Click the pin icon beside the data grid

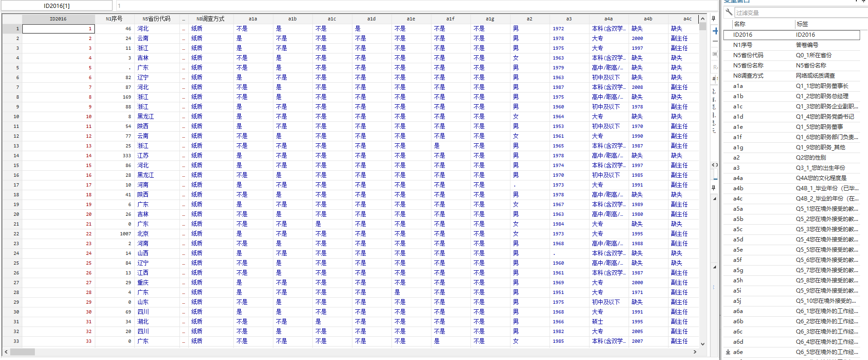[714, 19]
